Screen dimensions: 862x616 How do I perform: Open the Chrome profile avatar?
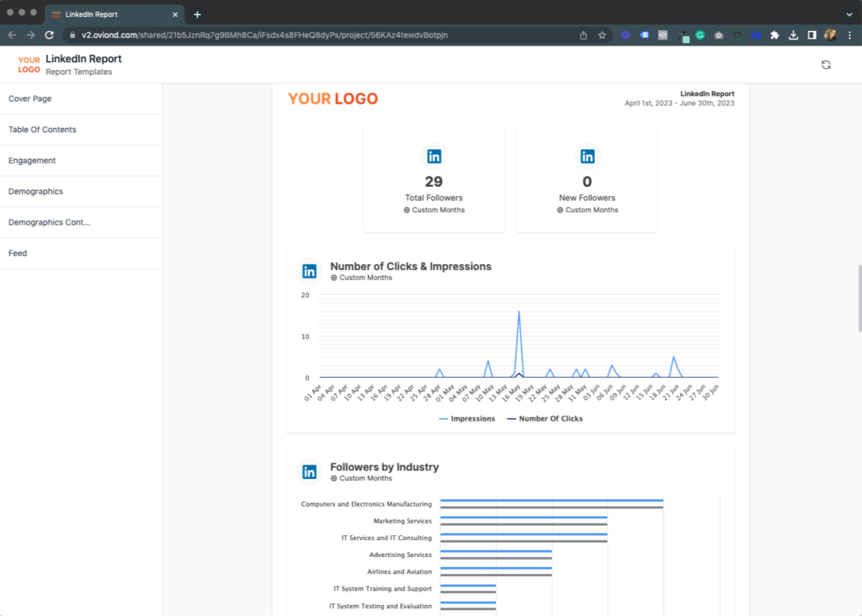(x=830, y=35)
